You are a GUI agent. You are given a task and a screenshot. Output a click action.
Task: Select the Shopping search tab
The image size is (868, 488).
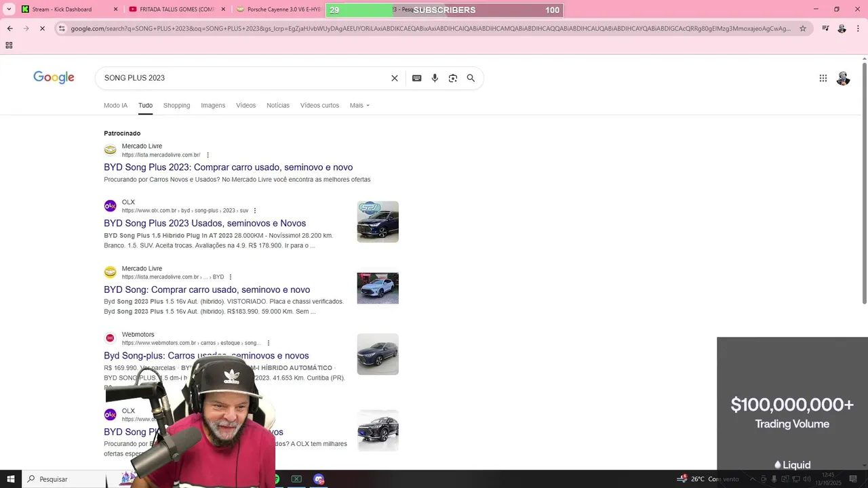pos(176,106)
